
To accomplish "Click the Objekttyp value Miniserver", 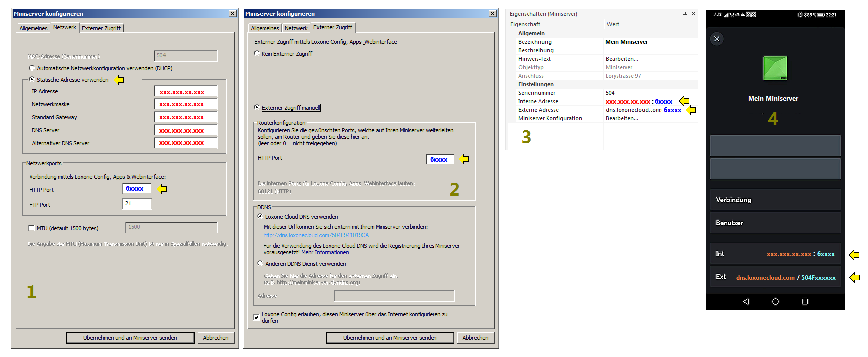I will click(619, 67).
